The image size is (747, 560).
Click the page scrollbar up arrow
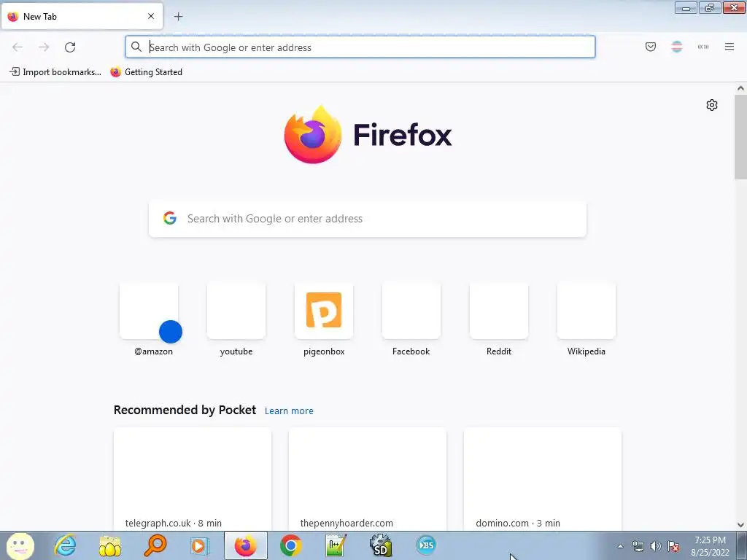point(740,88)
